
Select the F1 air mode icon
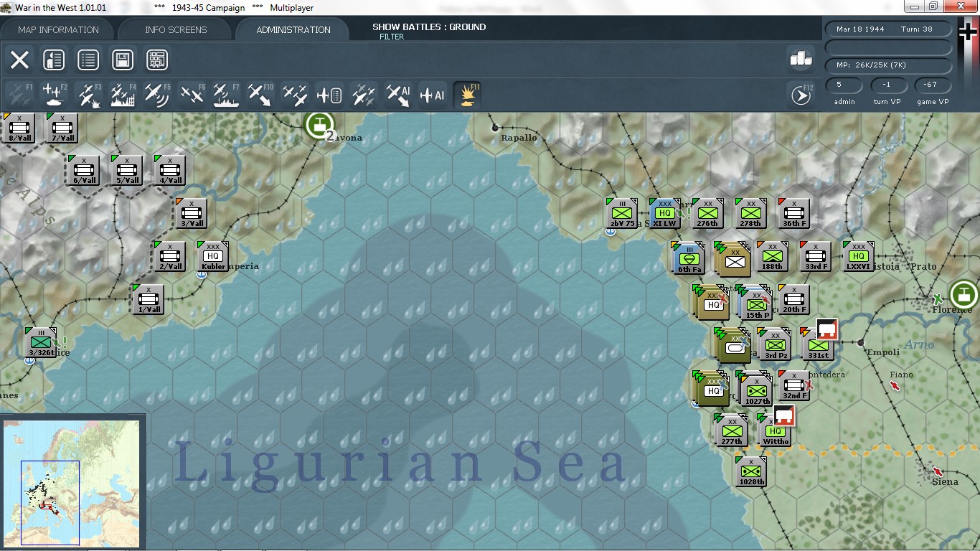click(19, 95)
